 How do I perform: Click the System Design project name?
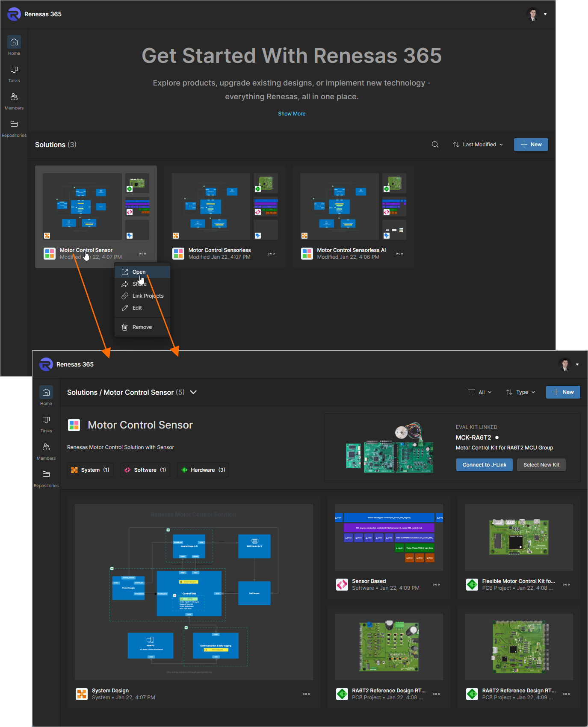click(x=110, y=691)
